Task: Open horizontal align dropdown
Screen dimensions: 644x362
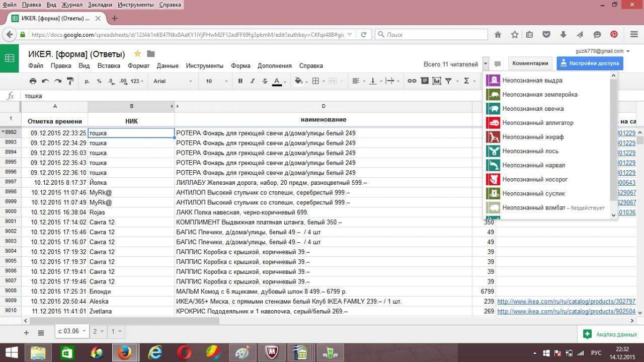Action: 358,81
